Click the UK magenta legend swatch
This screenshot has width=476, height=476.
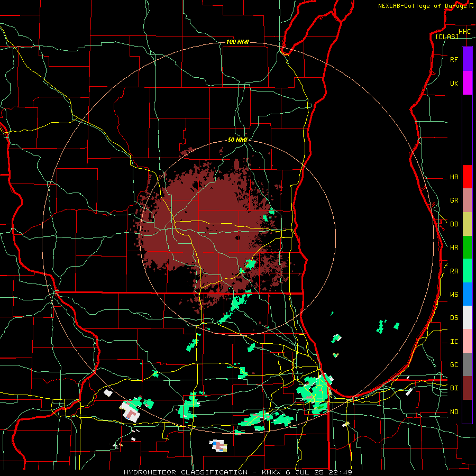[467, 83]
